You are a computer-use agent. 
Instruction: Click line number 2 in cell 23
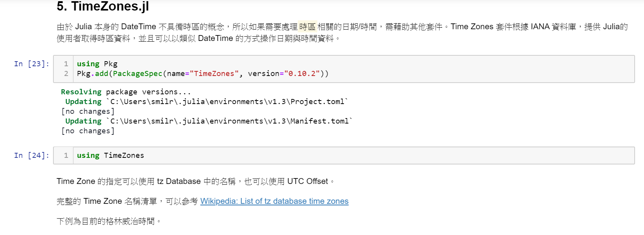(x=66, y=74)
